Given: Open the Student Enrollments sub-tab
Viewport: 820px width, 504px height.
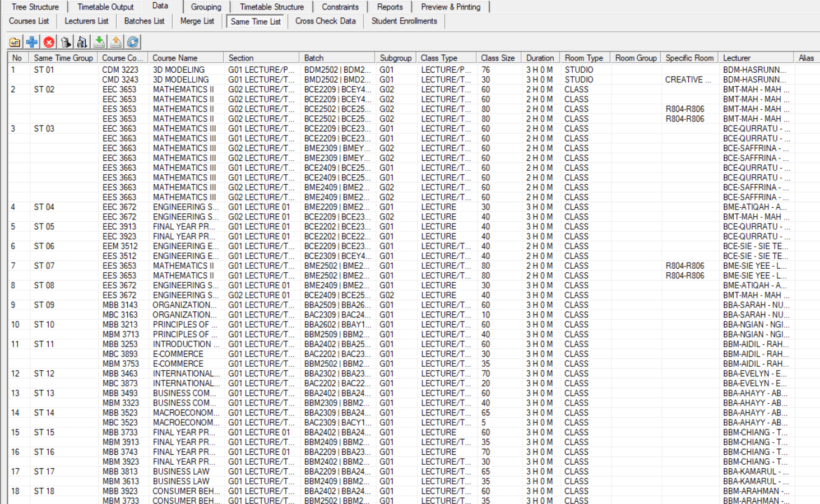Looking at the screenshot, I should pyautogui.click(x=404, y=21).
